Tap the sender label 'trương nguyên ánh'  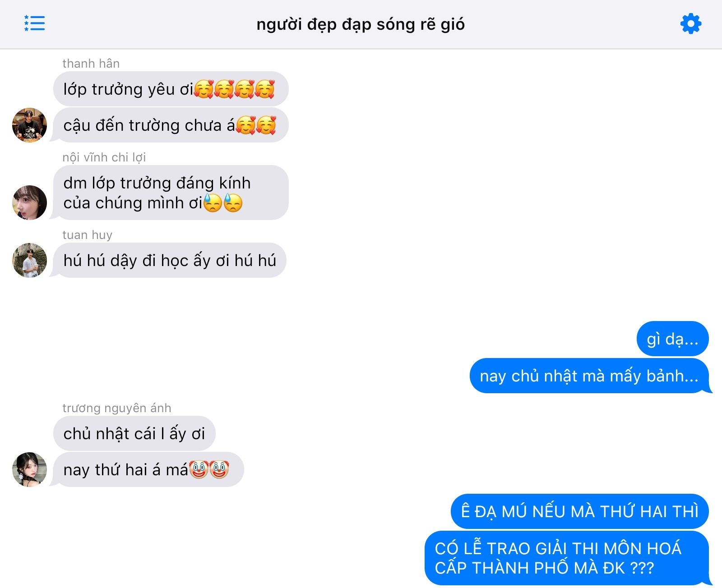[116, 408]
